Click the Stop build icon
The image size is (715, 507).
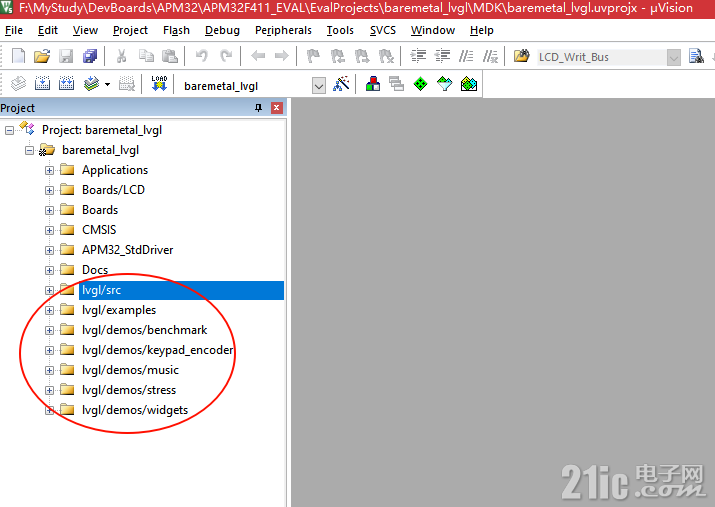127,84
